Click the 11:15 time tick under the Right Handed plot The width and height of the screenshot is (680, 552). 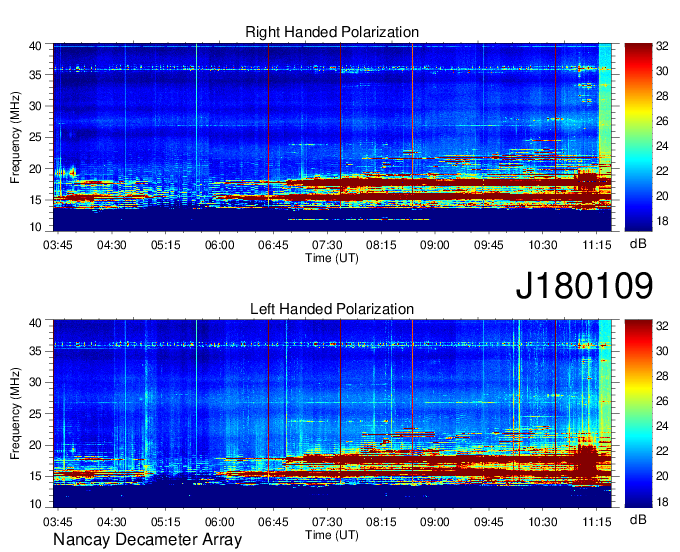(597, 245)
